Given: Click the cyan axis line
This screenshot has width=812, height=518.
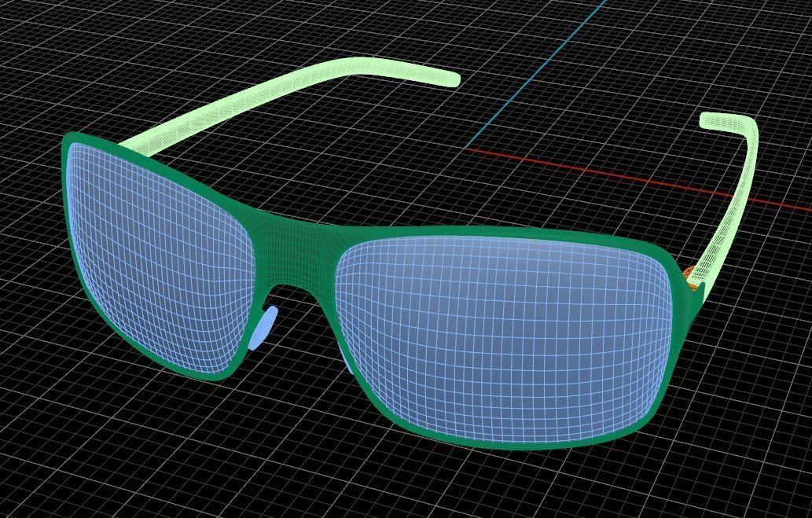Looking at the screenshot, I should [536, 74].
